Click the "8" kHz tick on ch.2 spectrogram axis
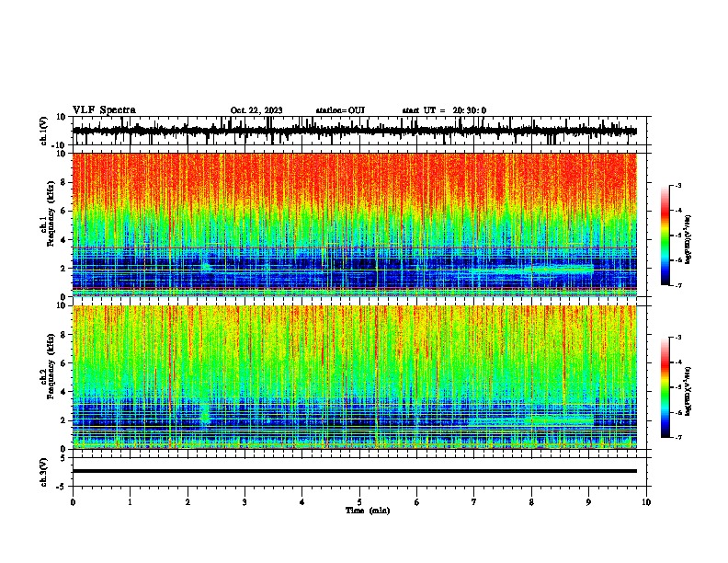 pyautogui.click(x=64, y=335)
